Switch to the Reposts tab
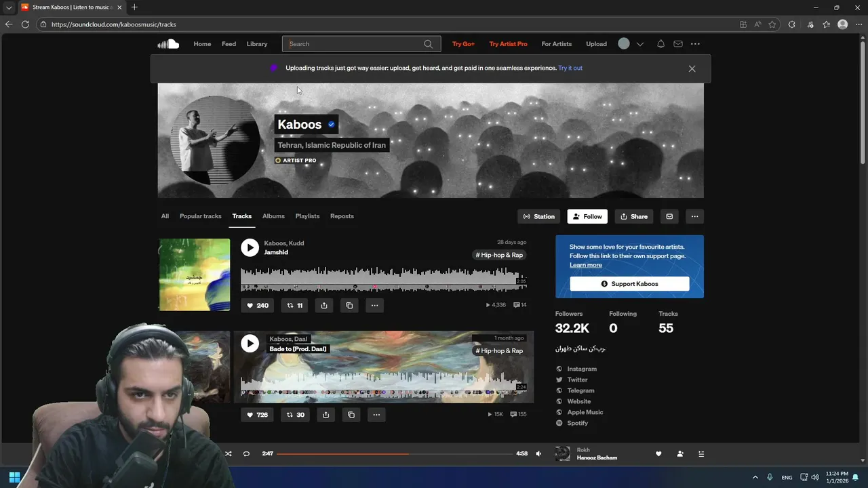Screen dimensions: 868x488 pyautogui.click(x=342, y=216)
